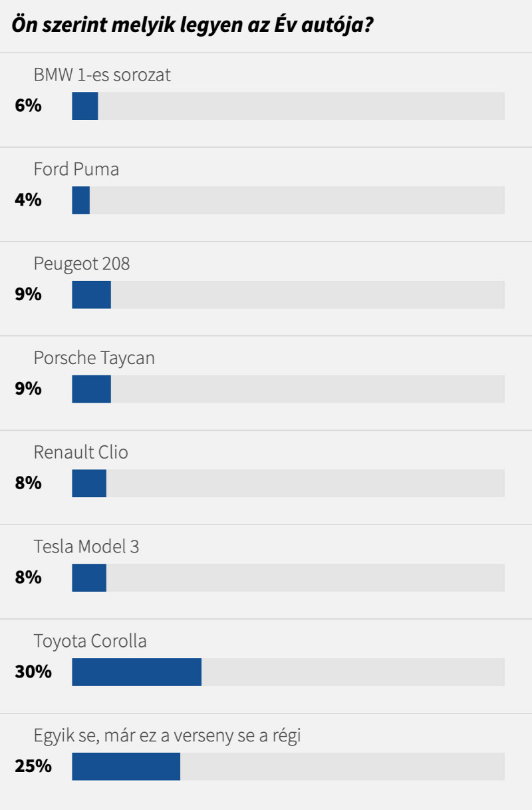
Task: Click the 30% value for Toyota Corolla
Action: tap(33, 672)
